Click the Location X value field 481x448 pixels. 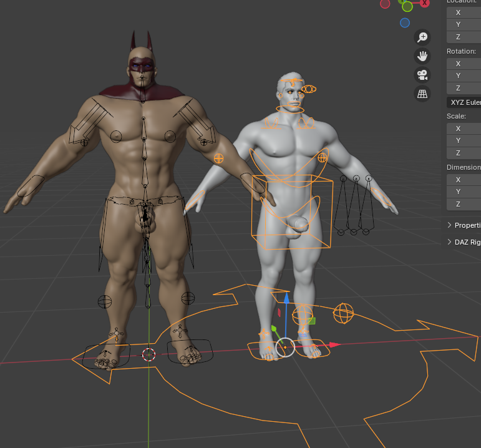click(x=464, y=12)
